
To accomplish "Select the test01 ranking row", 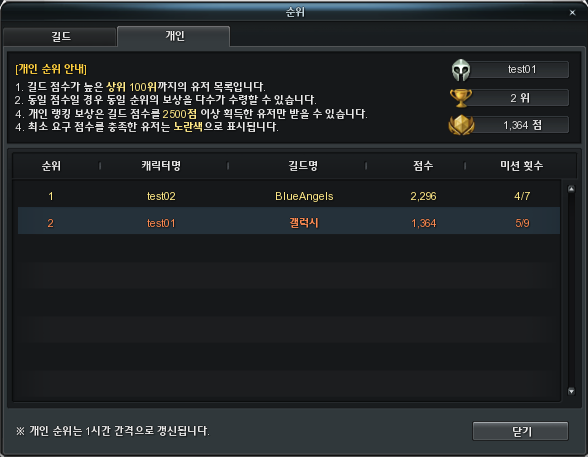I will (289, 222).
